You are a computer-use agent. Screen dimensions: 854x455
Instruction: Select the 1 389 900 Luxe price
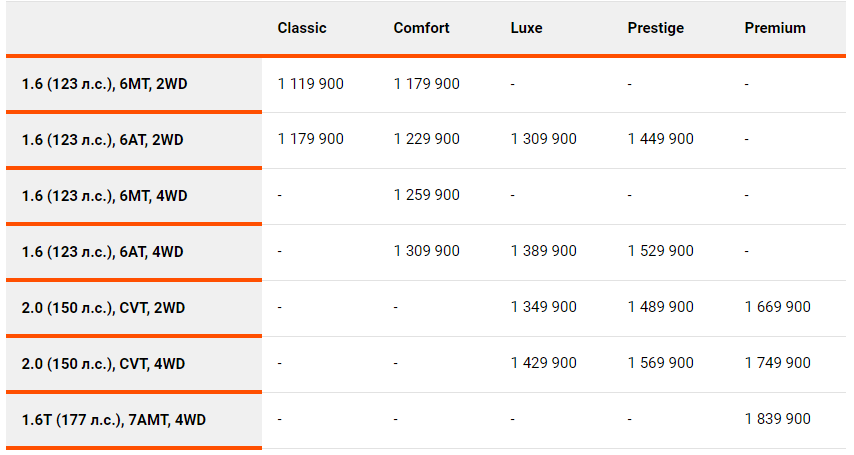tap(544, 251)
